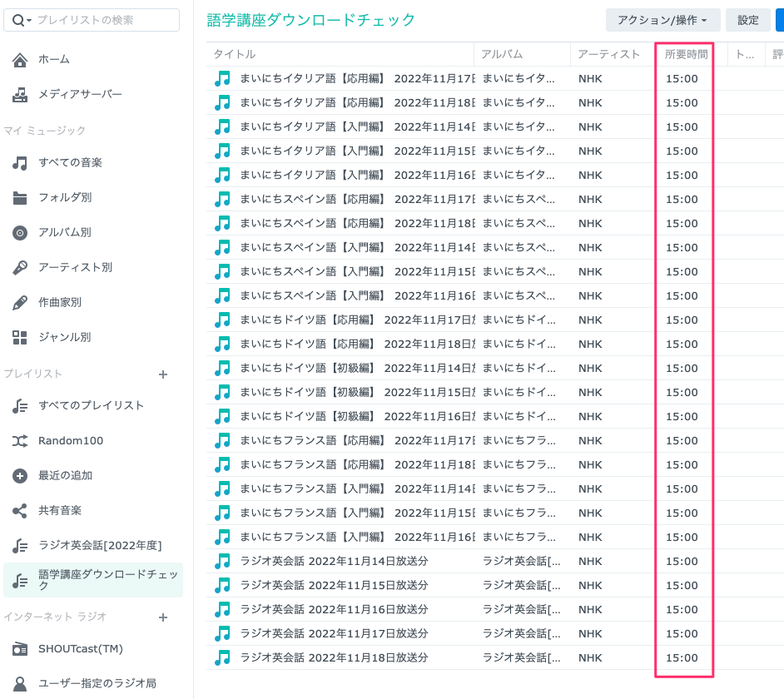Sort by the タイトル column header
Screen dimensions: 784x699
pos(235,54)
